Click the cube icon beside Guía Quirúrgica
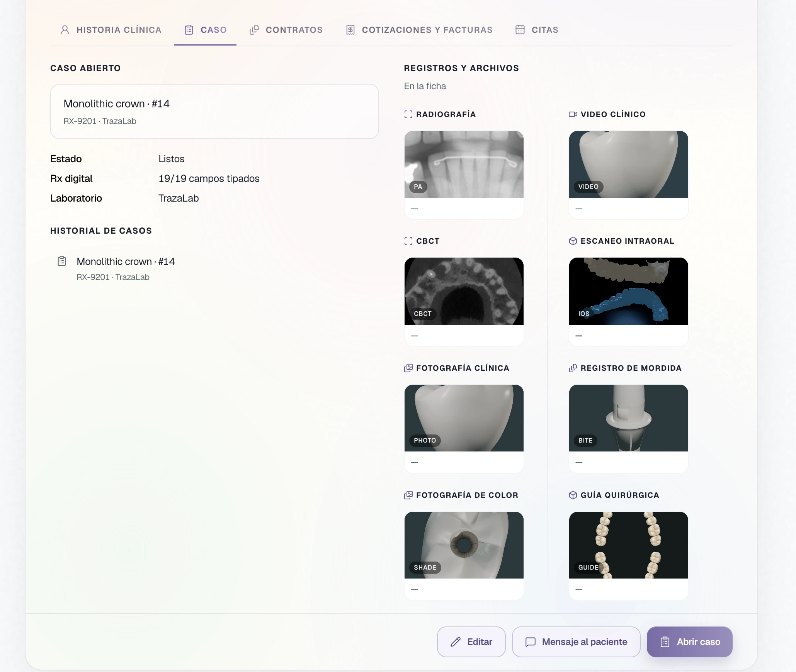 [x=573, y=495]
